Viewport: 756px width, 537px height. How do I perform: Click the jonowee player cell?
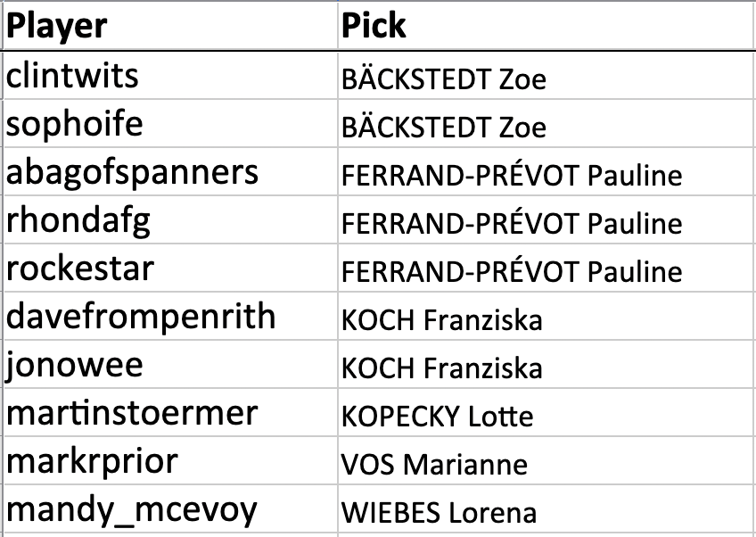169,365
